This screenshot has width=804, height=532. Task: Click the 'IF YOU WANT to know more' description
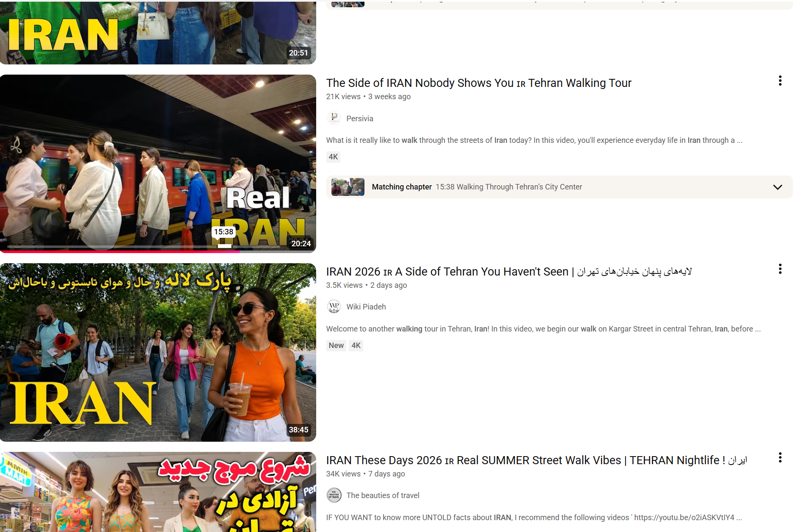coord(534,518)
